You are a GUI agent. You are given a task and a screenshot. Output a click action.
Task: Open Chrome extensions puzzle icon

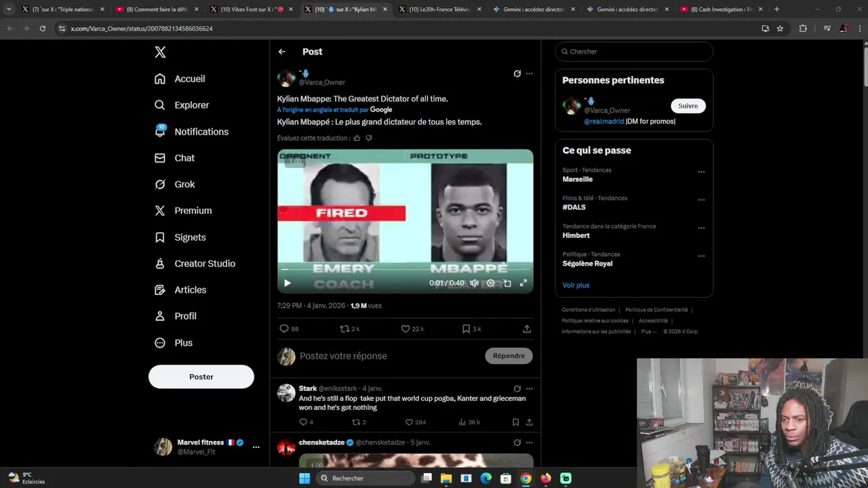(803, 28)
